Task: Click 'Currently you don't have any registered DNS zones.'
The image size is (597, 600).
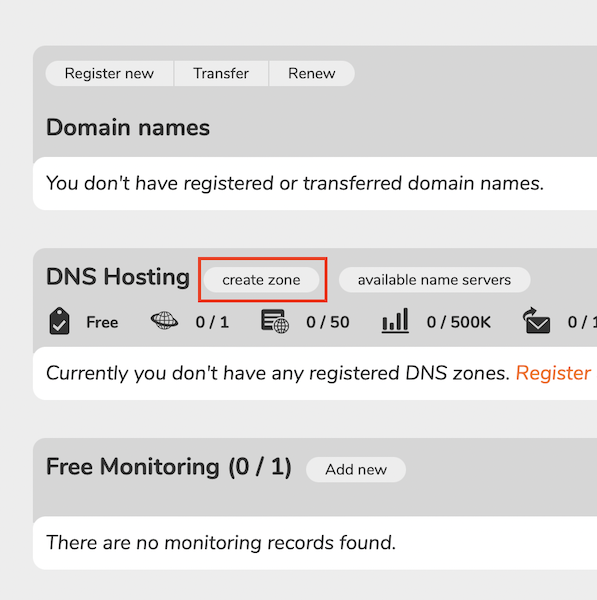Action: pos(278,373)
